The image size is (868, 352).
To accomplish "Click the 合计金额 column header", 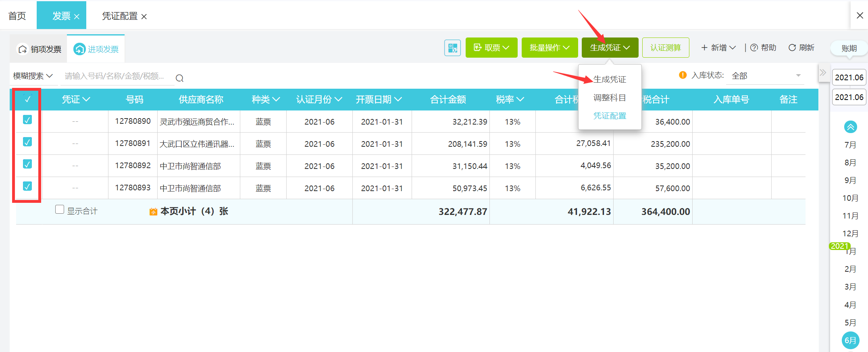I will 448,100.
